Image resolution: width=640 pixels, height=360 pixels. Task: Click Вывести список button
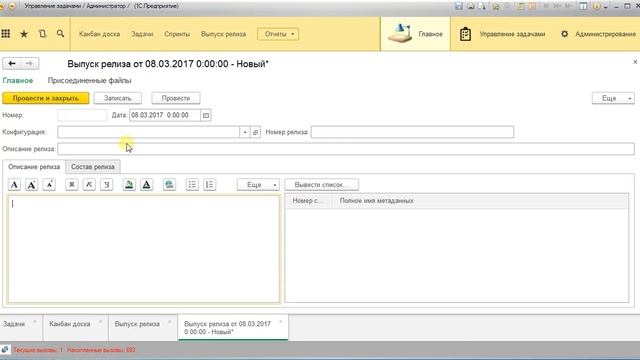(322, 184)
